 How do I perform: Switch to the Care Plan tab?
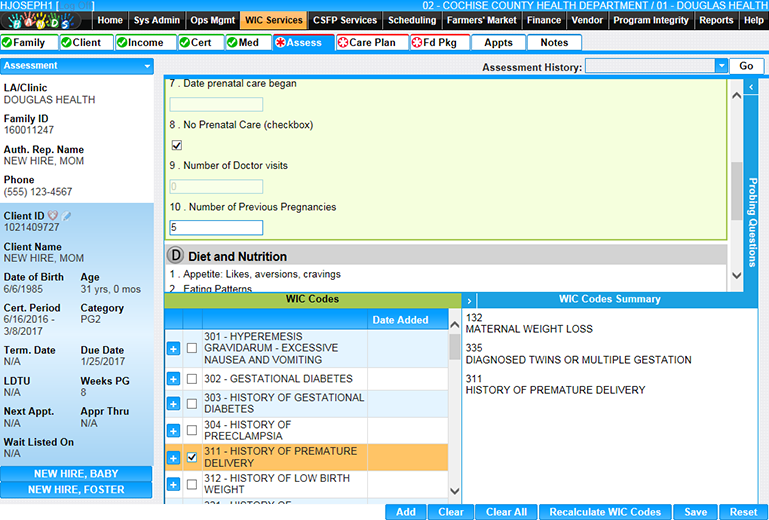click(x=372, y=43)
